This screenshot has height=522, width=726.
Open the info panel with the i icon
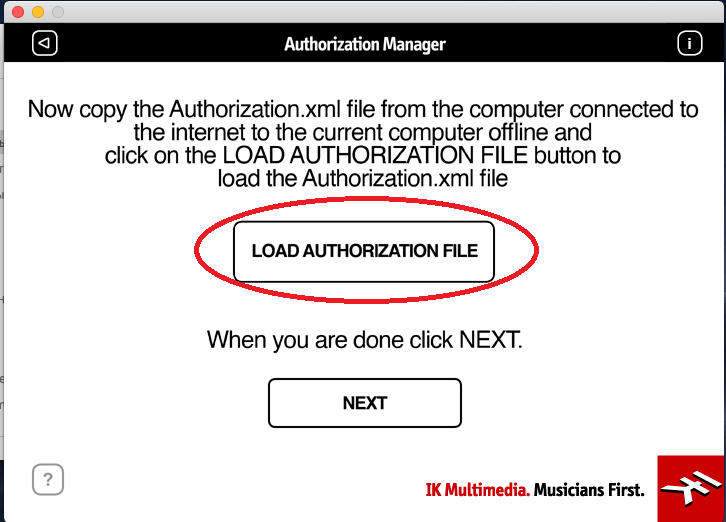click(x=689, y=43)
